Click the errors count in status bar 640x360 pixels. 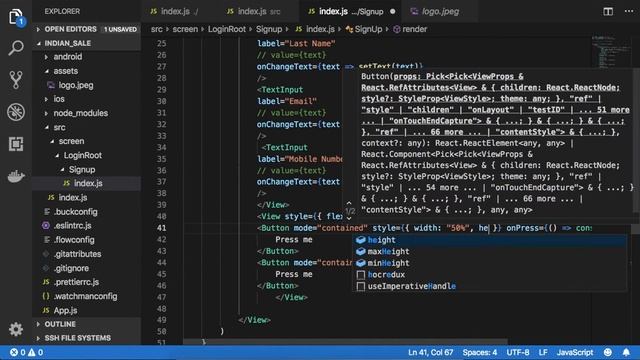pyautogui.click(x=18, y=352)
